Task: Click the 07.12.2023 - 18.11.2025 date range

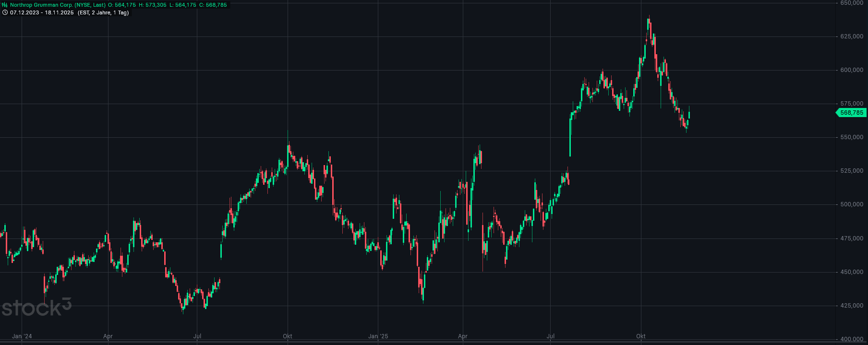Action: pos(42,12)
